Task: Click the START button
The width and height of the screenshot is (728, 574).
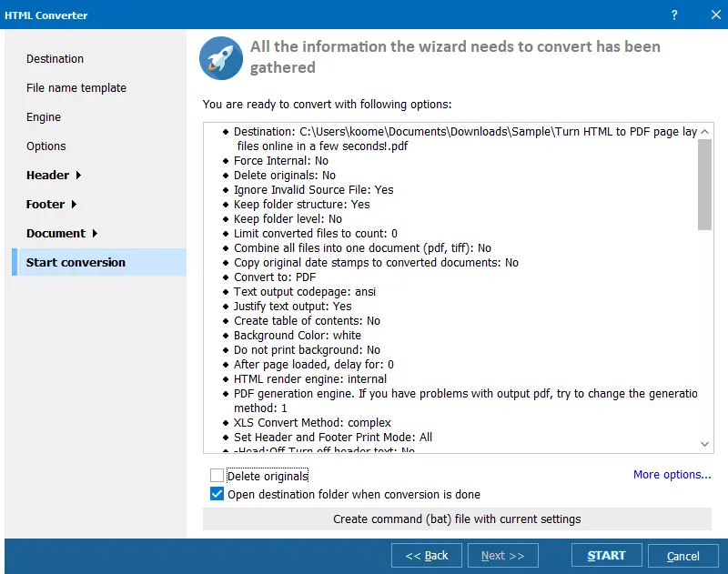Action: [x=606, y=556]
